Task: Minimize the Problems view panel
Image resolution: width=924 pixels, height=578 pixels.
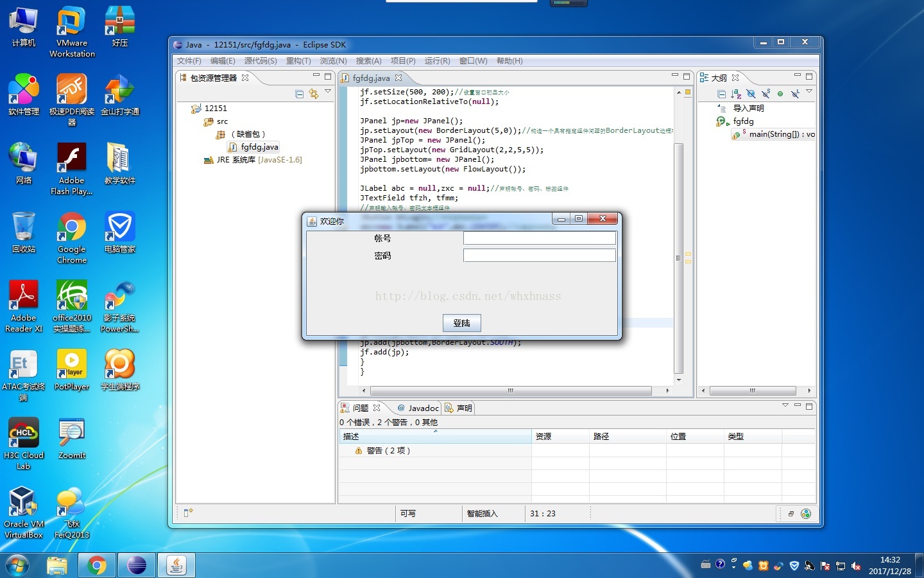Action: (x=798, y=405)
